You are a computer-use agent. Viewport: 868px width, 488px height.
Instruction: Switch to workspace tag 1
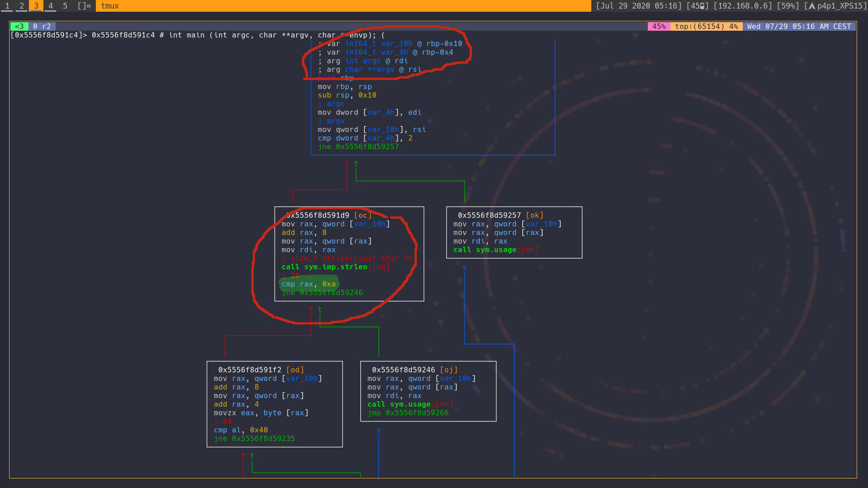[x=7, y=6]
